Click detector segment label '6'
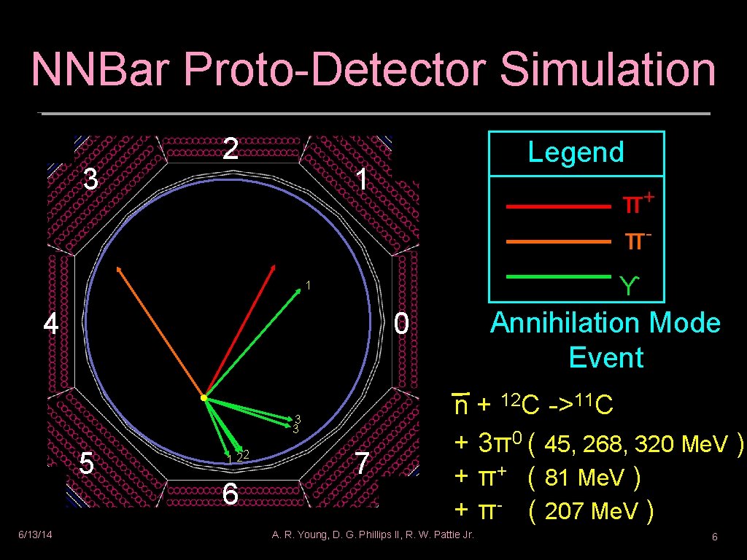 pos(231,494)
